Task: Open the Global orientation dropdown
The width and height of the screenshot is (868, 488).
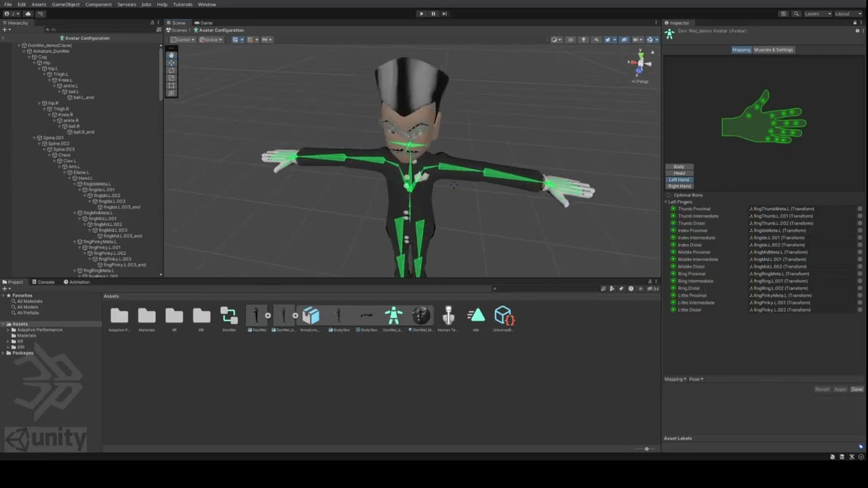Action: point(211,39)
